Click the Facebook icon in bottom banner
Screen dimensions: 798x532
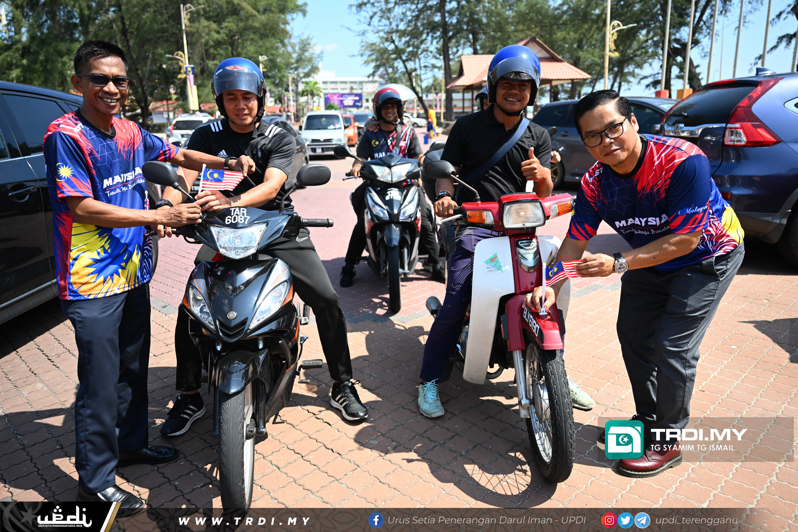click(376, 520)
